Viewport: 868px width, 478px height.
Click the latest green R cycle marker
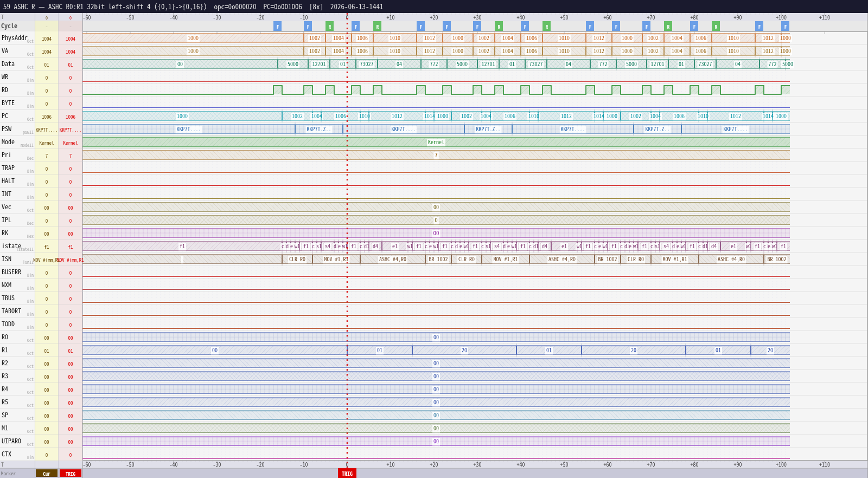[x=716, y=26]
